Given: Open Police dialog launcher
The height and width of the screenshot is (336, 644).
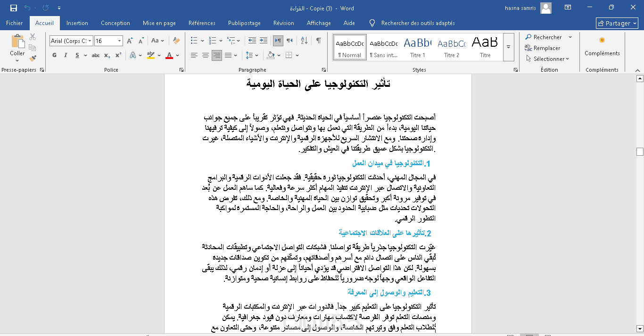Looking at the screenshot, I should pos(182,70).
